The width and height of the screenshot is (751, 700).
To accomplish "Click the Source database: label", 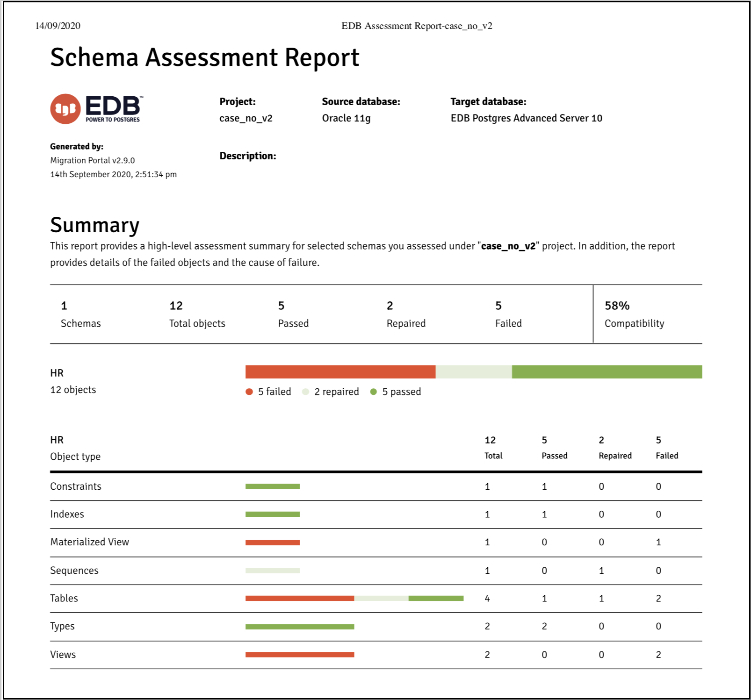I will point(361,101).
